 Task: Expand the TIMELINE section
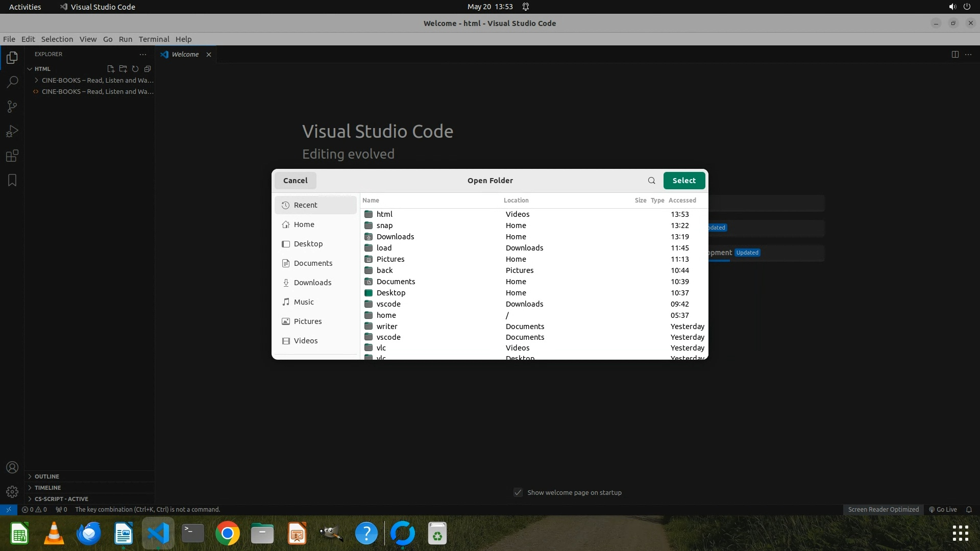pyautogui.click(x=47, y=488)
